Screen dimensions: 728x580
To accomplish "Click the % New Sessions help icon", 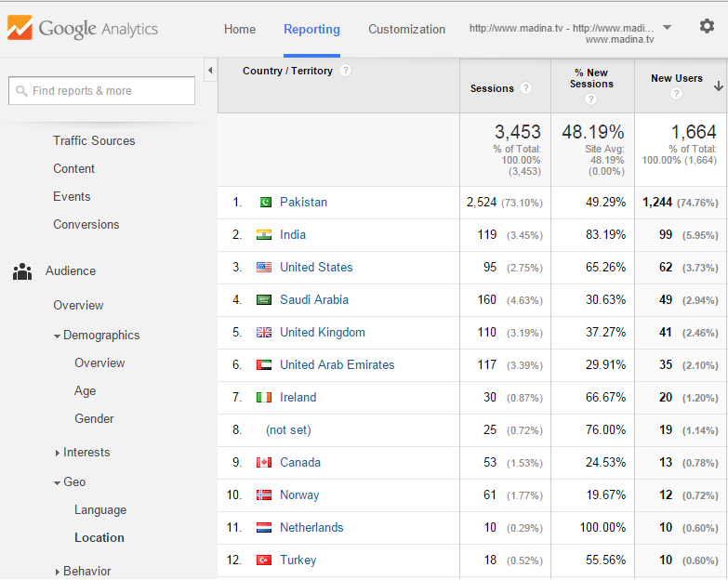I will [x=590, y=99].
